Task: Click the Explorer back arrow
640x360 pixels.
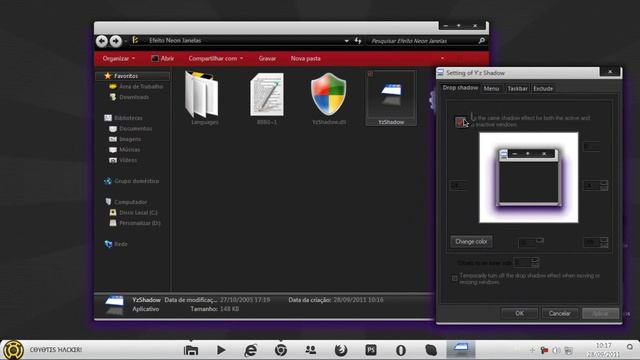Action: click(102, 41)
